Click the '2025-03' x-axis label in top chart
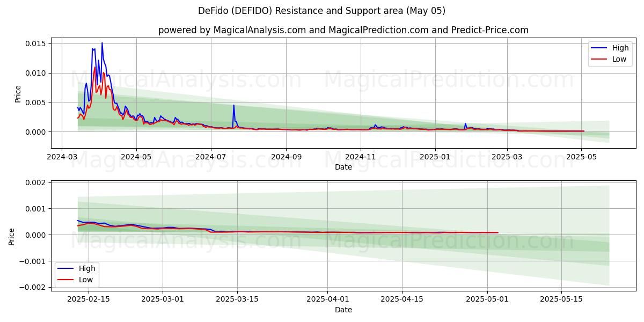 pyautogui.click(x=507, y=157)
